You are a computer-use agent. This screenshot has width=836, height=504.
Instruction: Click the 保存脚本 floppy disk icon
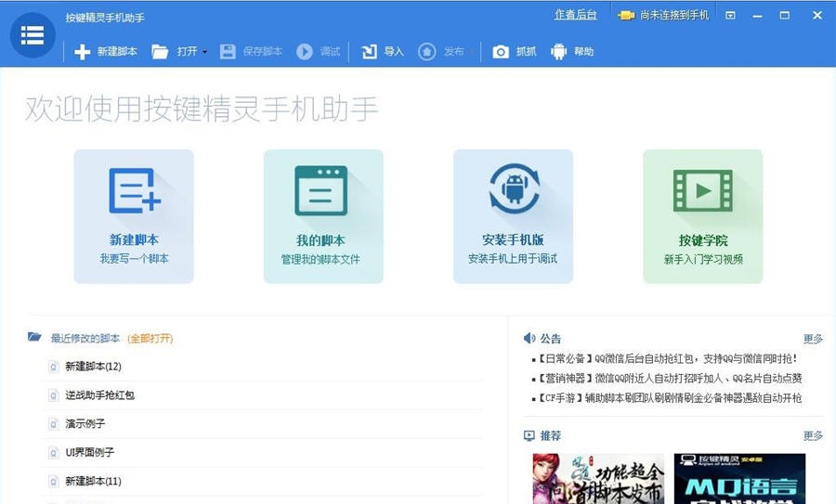click(x=228, y=52)
